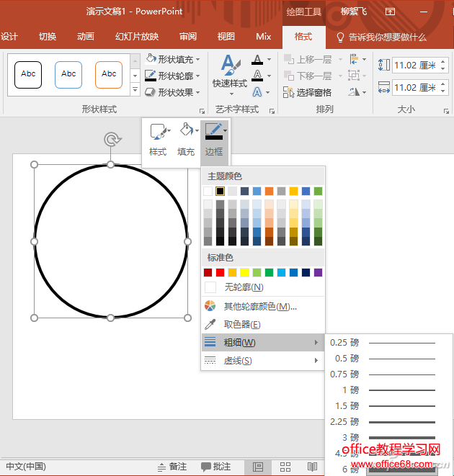The image size is (454, 476).
Task: Switch to Normal view in status bar
Action: point(258,467)
